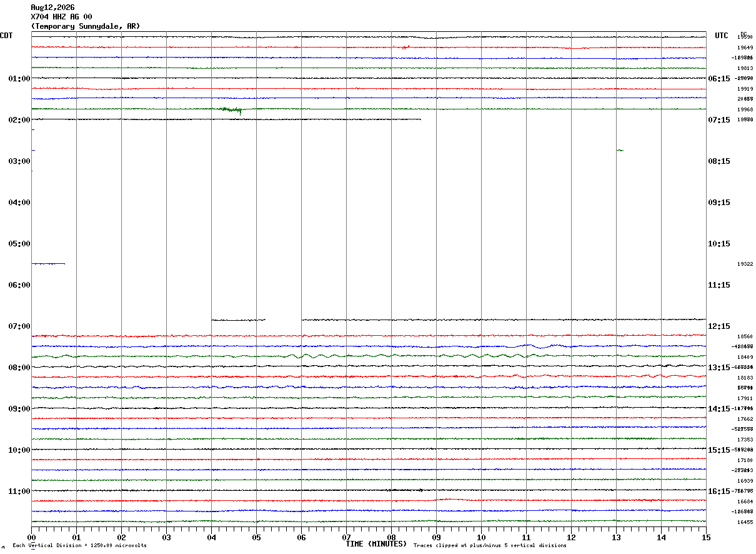The width and height of the screenshot is (756, 554).
Task: Click the green signal burst near minute 04
Action: pyautogui.click(x=231, y=110)
